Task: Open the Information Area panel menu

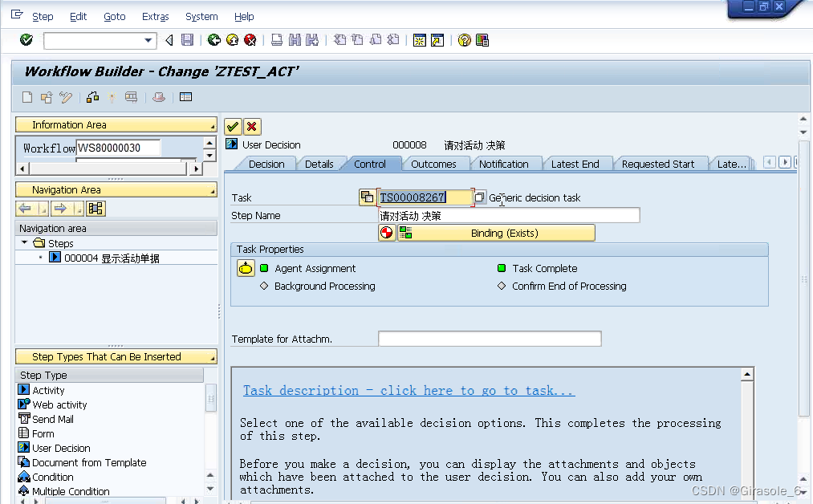Action: [x=212, y=127]
